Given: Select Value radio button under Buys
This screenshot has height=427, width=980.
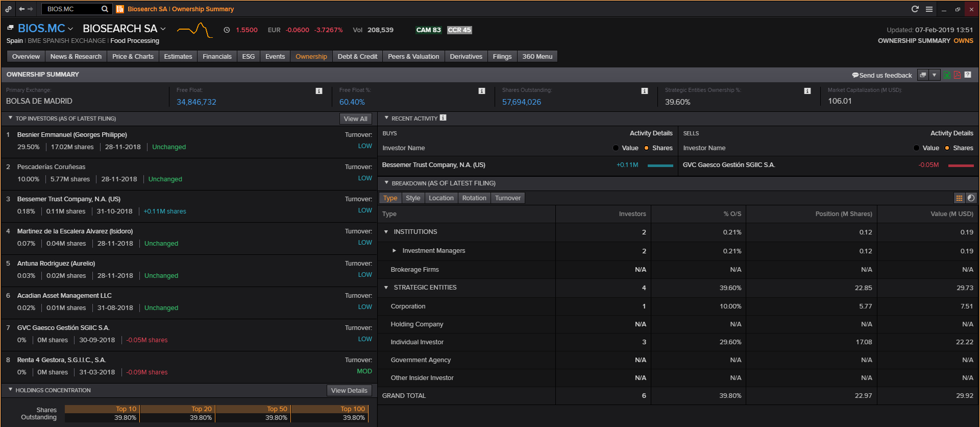Looking at the screenshot, I should (616, 148).
